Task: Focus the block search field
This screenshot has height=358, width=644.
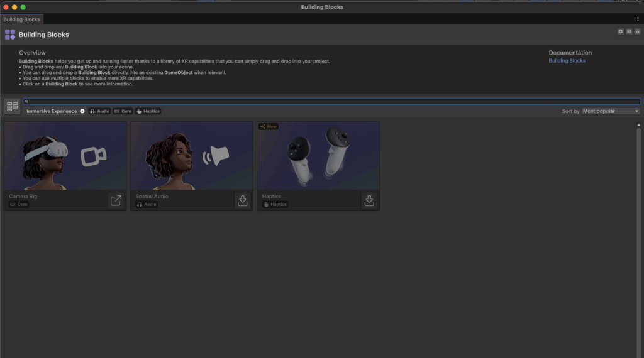Action: pyautogui.click(x=332, y=101)
